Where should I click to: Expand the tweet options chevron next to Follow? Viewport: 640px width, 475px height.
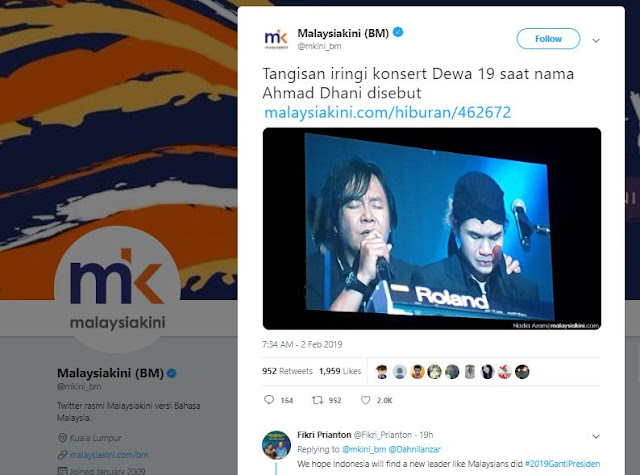coord(596,40)
